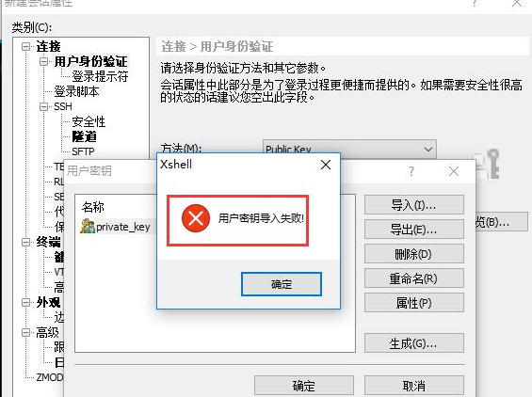
Task: Collapse the 连接 tree node
Action: 26,46
